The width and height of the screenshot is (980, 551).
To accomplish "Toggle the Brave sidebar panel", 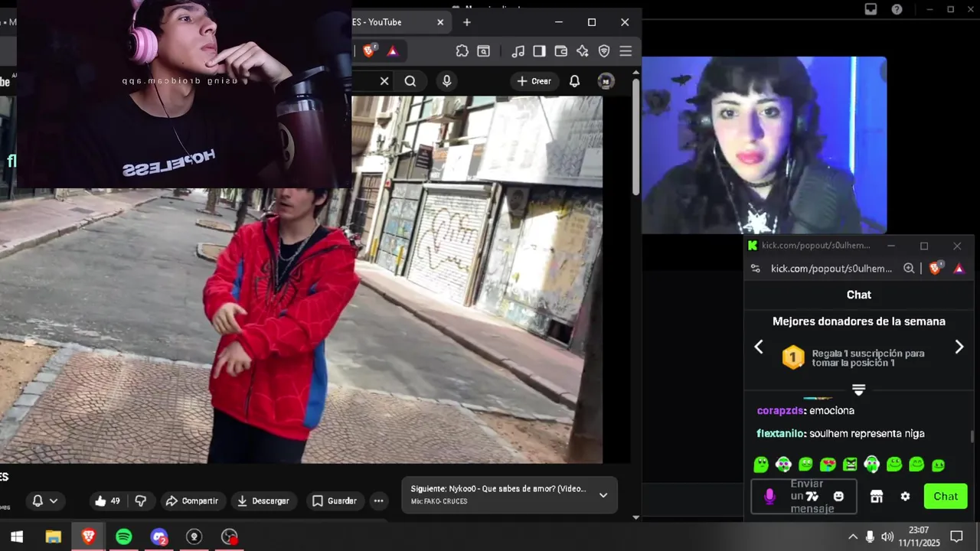I will pos(540,51).
